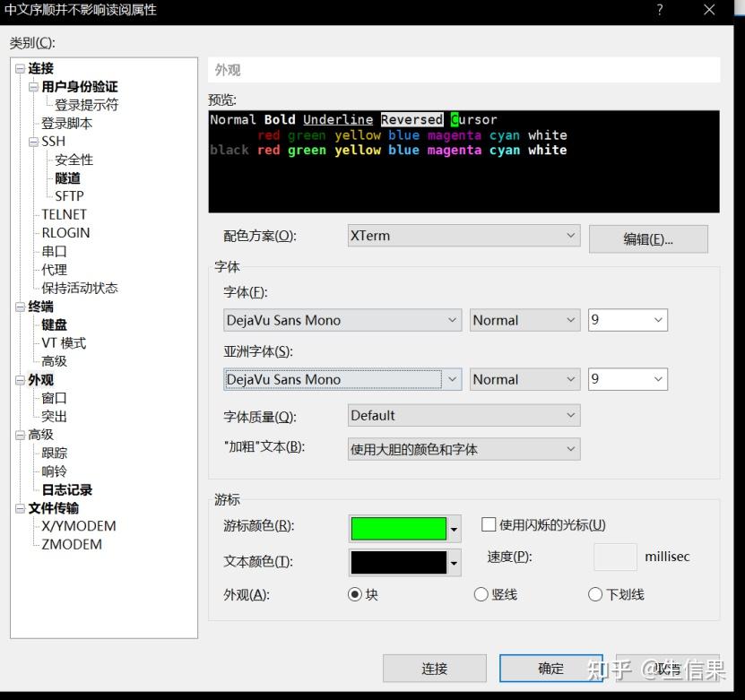This screenshot has width=745, height=700.
Task: Collapse the 连接 tree node
Action: (20, 69)
